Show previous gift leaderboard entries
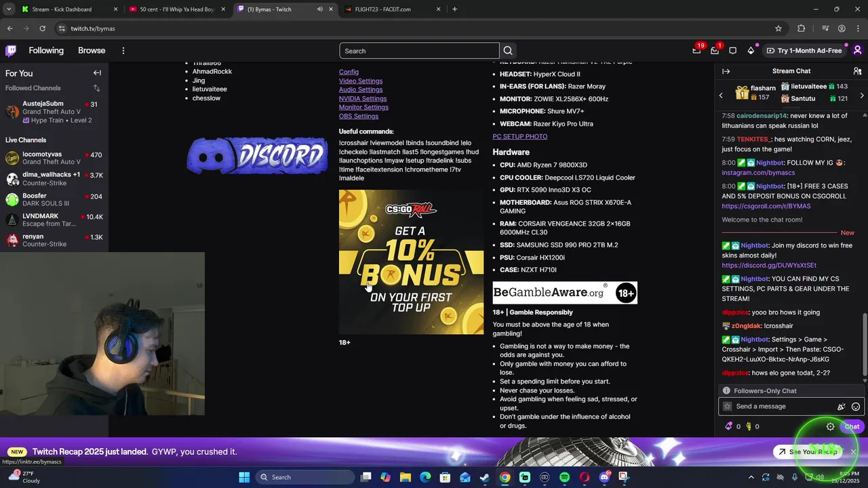 pos(721,96)
